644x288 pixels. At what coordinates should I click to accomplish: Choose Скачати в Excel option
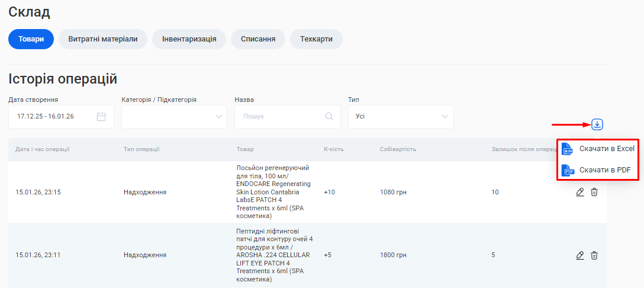click(x=606, y=149)
